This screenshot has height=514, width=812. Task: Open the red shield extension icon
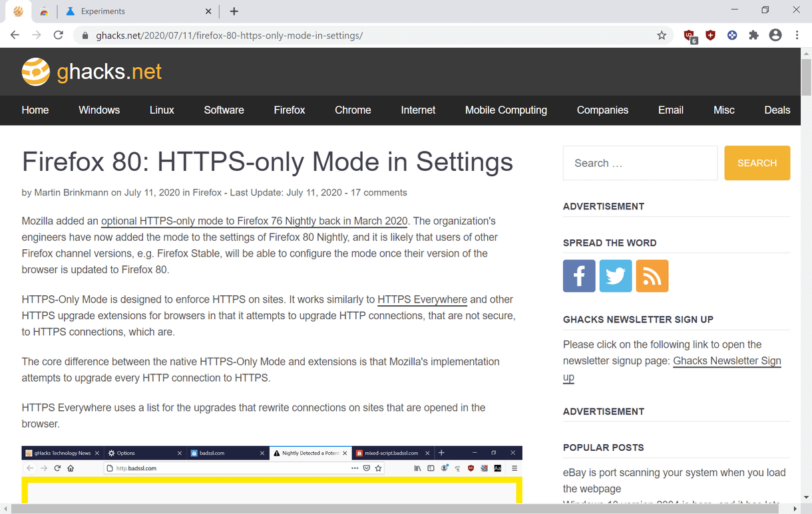click(x=710, y=35)
